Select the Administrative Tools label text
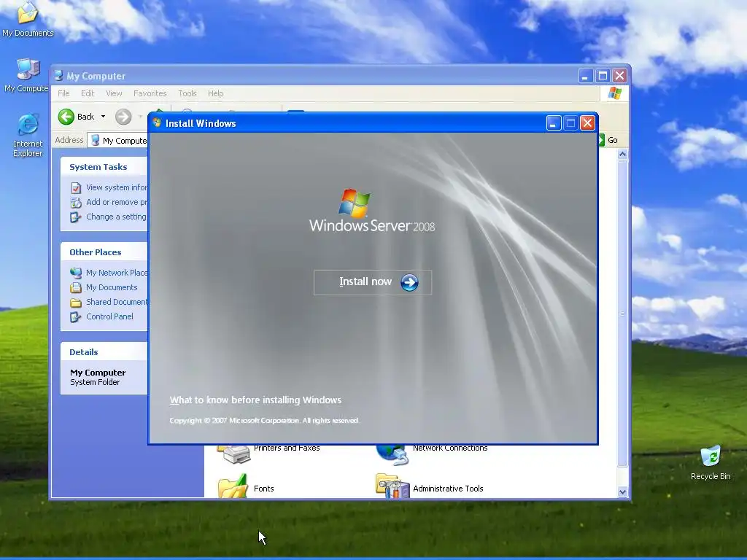 [x=448, y=489]
